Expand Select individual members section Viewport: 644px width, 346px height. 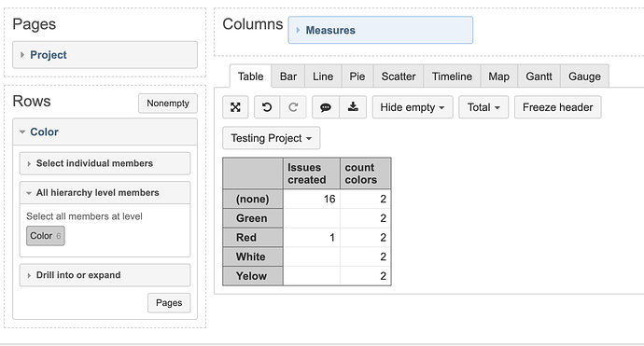105,163
